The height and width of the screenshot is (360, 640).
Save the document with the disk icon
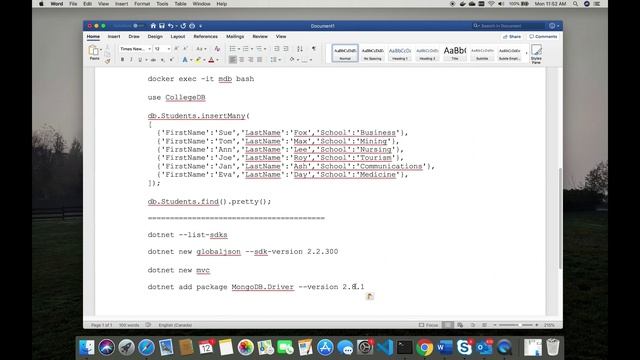[162, 26]
